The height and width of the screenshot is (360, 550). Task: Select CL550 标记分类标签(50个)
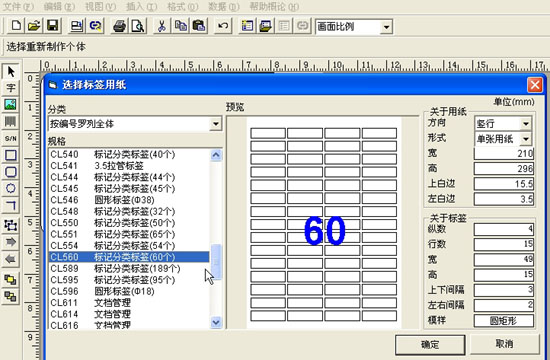[x=129, y=223]
